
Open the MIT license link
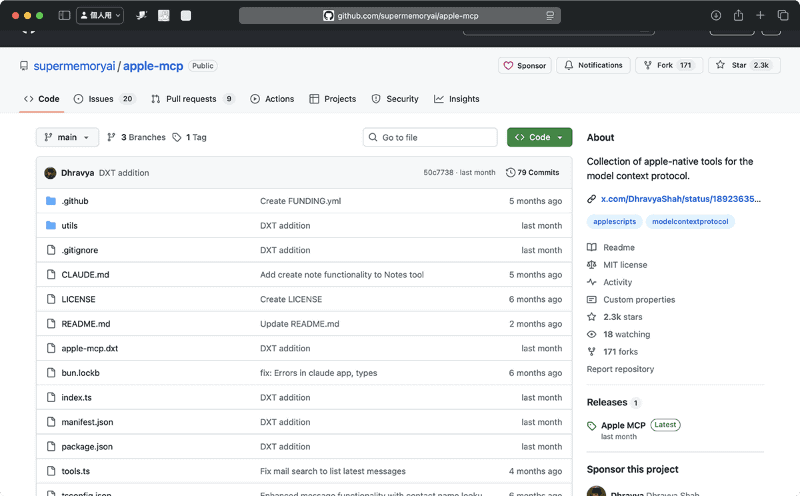click(625, 265)
